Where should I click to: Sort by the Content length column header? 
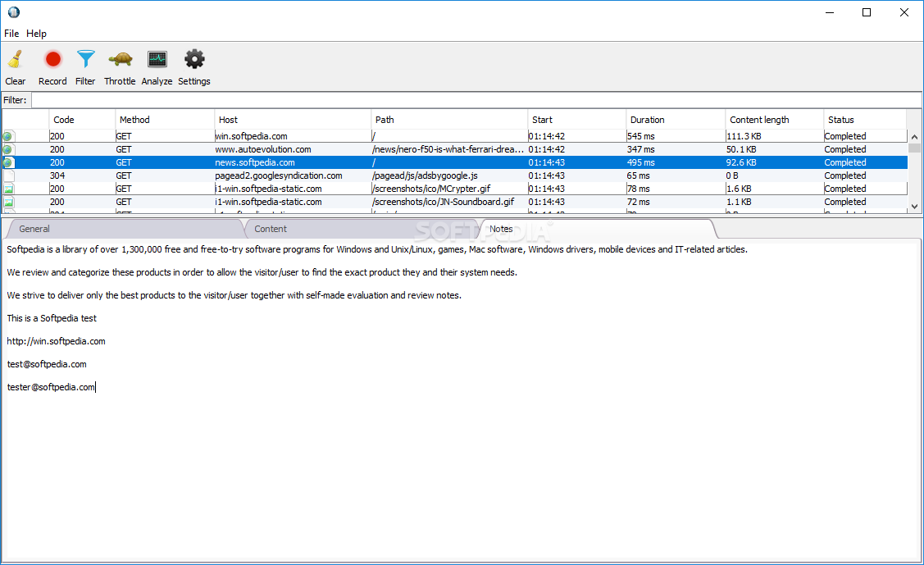pos(774,120)
